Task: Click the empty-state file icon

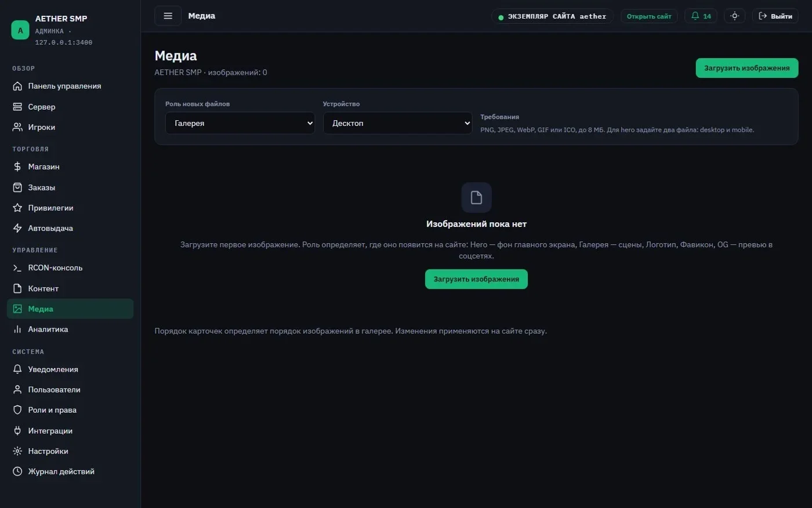Action: coord(476,197)
